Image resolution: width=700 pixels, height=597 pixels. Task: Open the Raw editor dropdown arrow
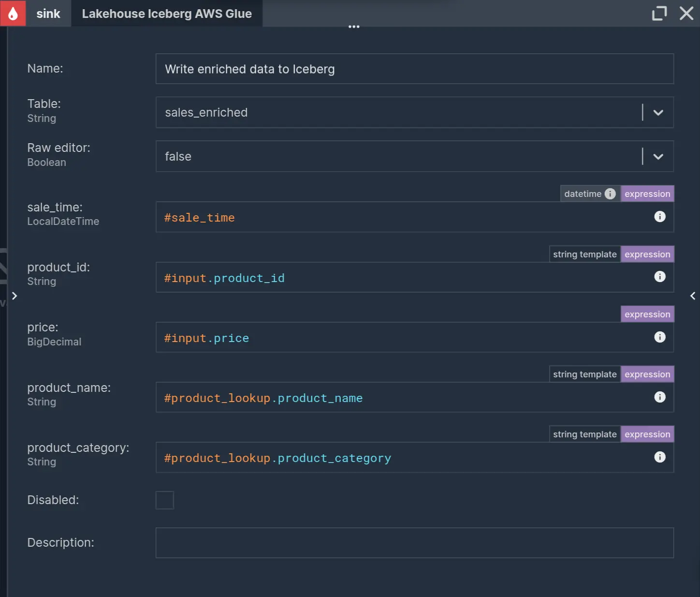[x=658, y=156]
